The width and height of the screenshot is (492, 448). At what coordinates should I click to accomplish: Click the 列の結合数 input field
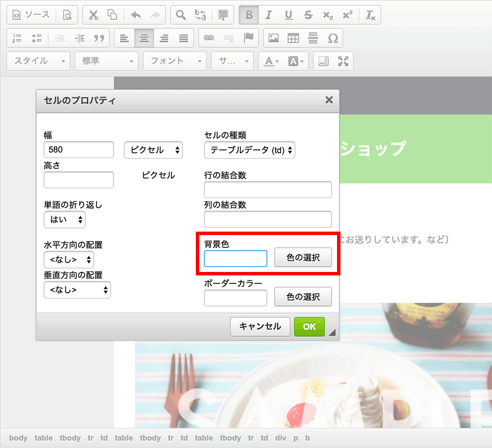tap(268, 219)
